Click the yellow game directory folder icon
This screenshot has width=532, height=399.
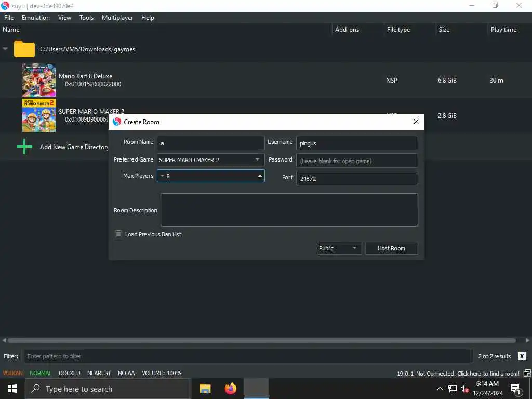(24, 49)
